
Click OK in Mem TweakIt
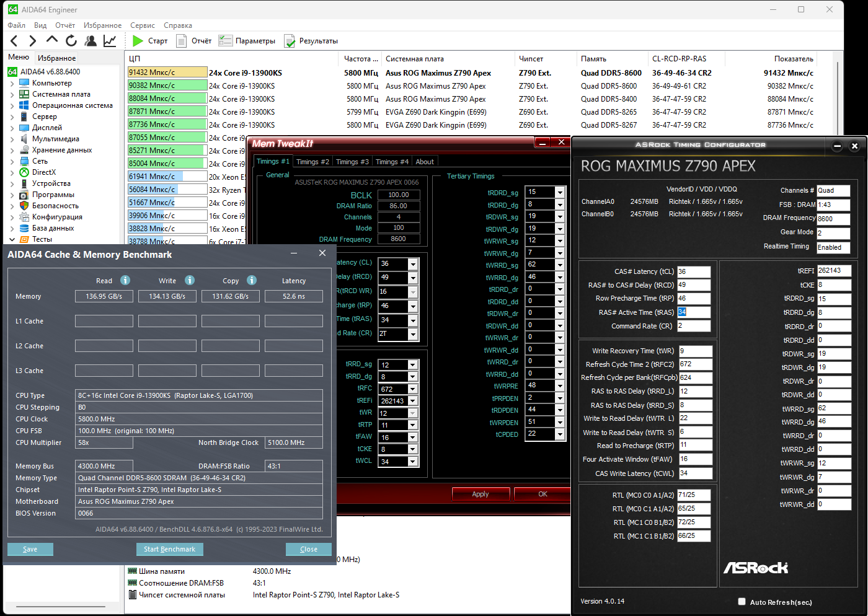pyautogui.click(x=542, y=494)
